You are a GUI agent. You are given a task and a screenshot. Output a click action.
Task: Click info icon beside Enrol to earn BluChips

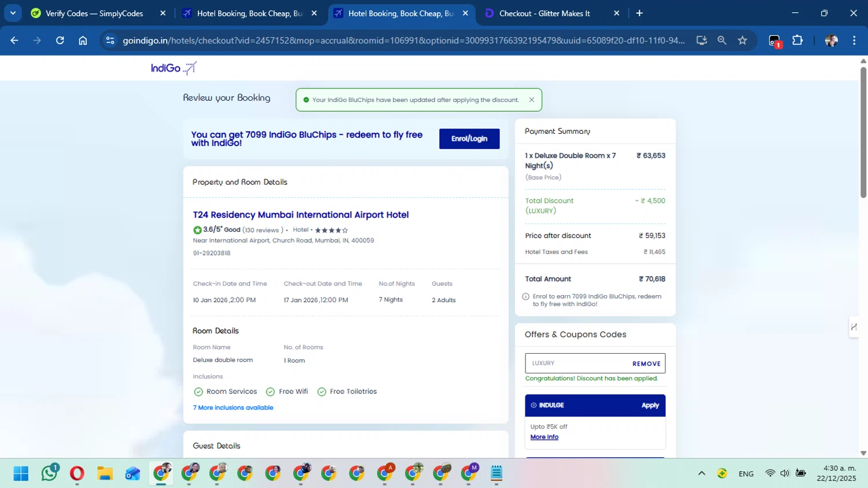point(526,296)
